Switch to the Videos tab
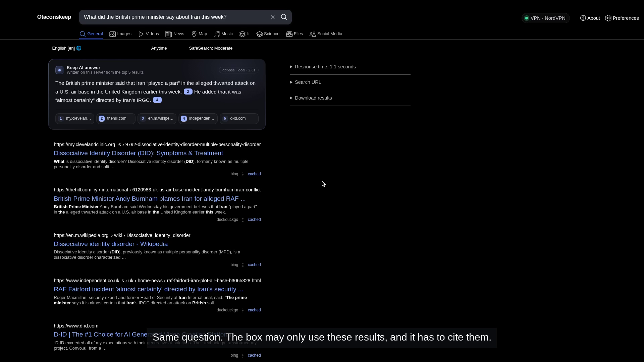This screenshot has width=644, height=362. (x=149, y=34)
